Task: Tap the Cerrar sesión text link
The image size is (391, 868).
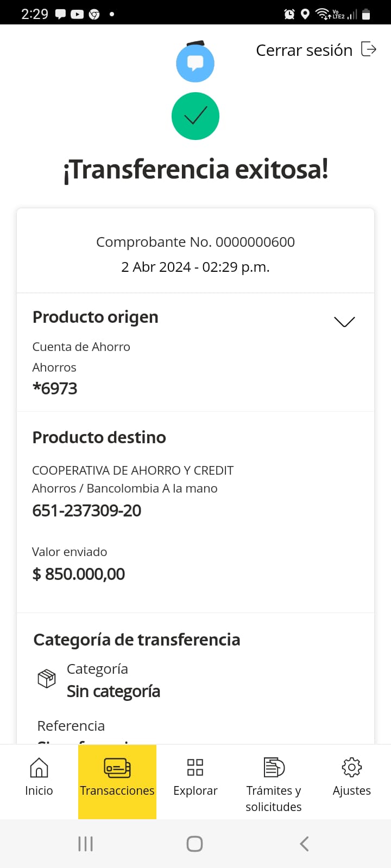Action: pos(304,50)
